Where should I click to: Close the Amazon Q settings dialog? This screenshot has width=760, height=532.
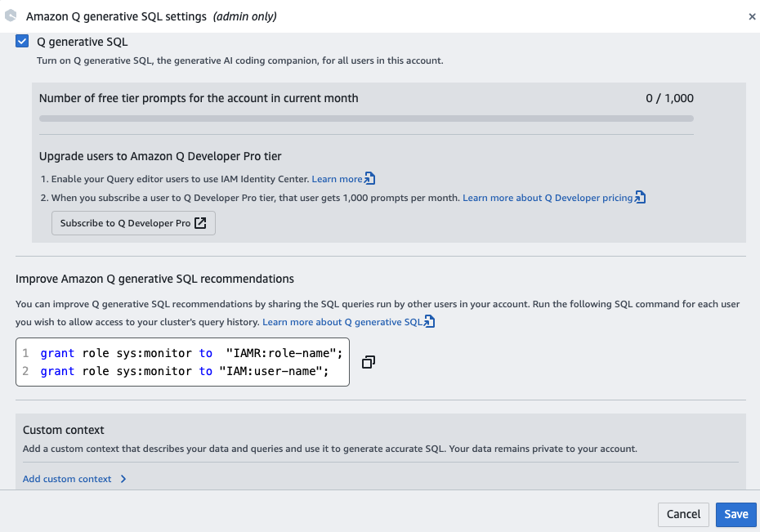point(752,16)
